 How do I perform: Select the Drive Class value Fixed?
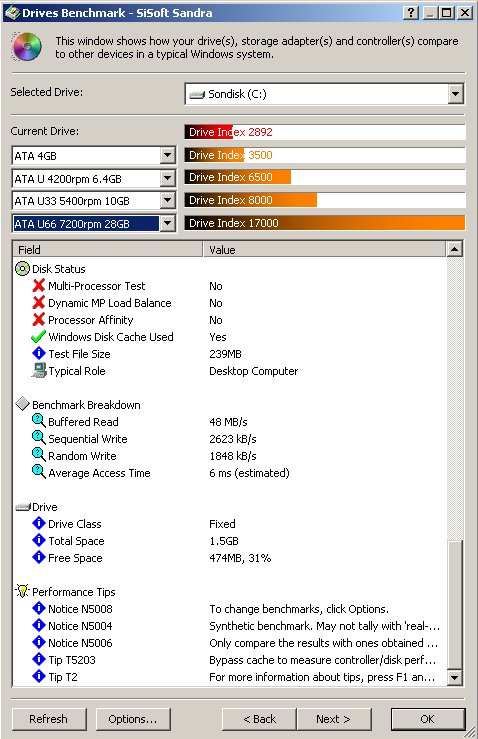coord(223,524)
